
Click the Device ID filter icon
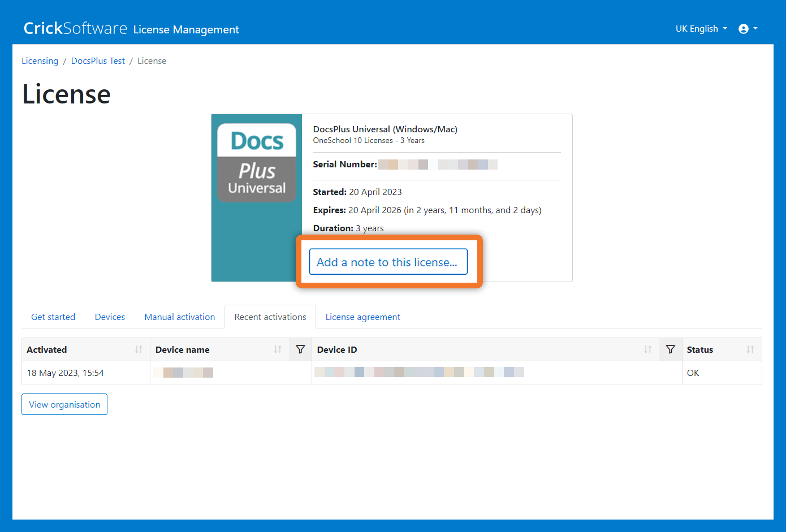click(x=670, y=349)
